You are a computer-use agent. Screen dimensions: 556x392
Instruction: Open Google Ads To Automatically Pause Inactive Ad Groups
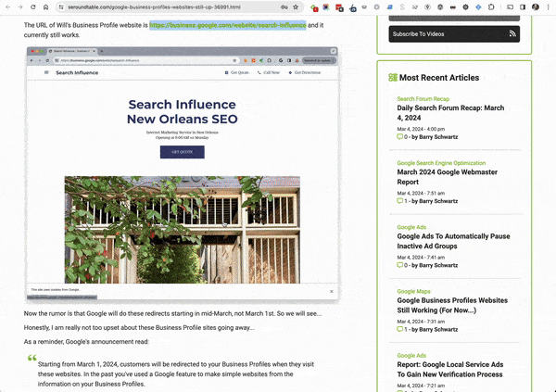pos(453,241)
